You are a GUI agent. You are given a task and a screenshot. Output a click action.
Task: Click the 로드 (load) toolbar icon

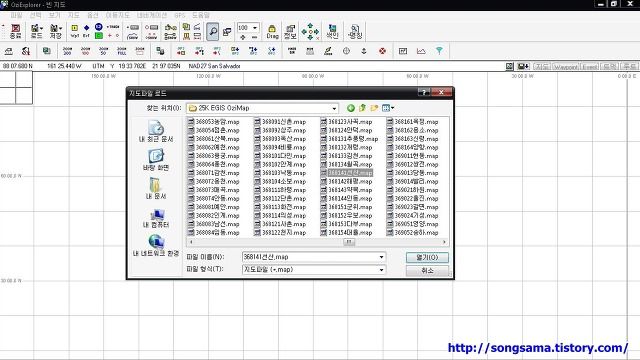click(35, 31)
